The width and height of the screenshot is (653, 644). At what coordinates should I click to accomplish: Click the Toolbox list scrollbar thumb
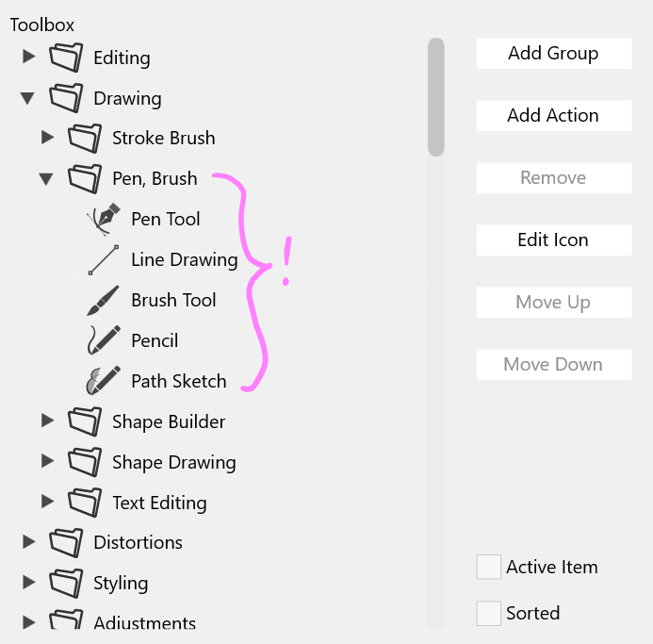tap(436, 97)
